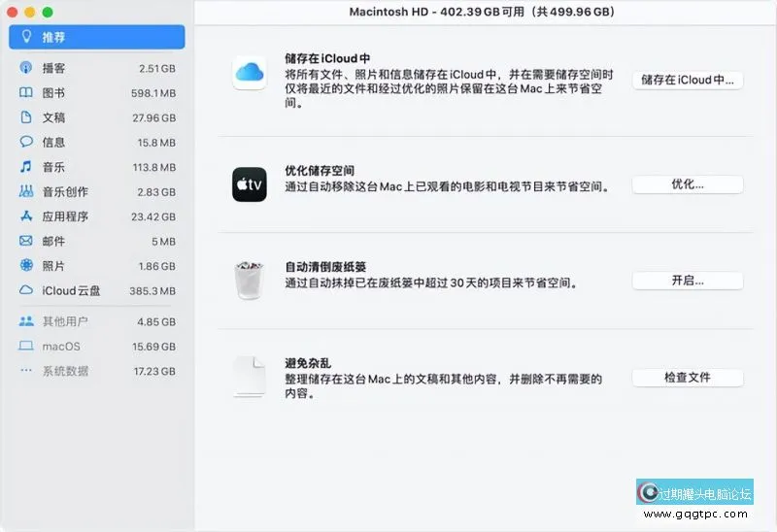Click the 其他用户 label in sidebar

(65, 322)
